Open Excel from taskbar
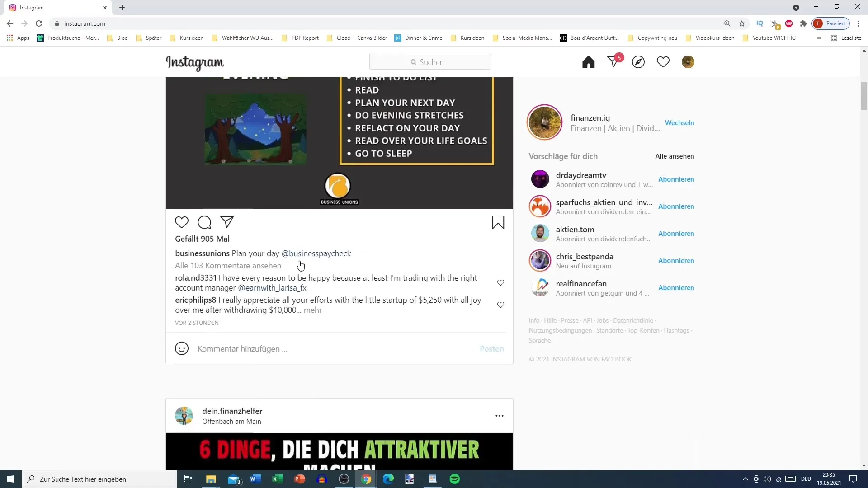This screenshot has width=868, height=488. click(278, 479)
